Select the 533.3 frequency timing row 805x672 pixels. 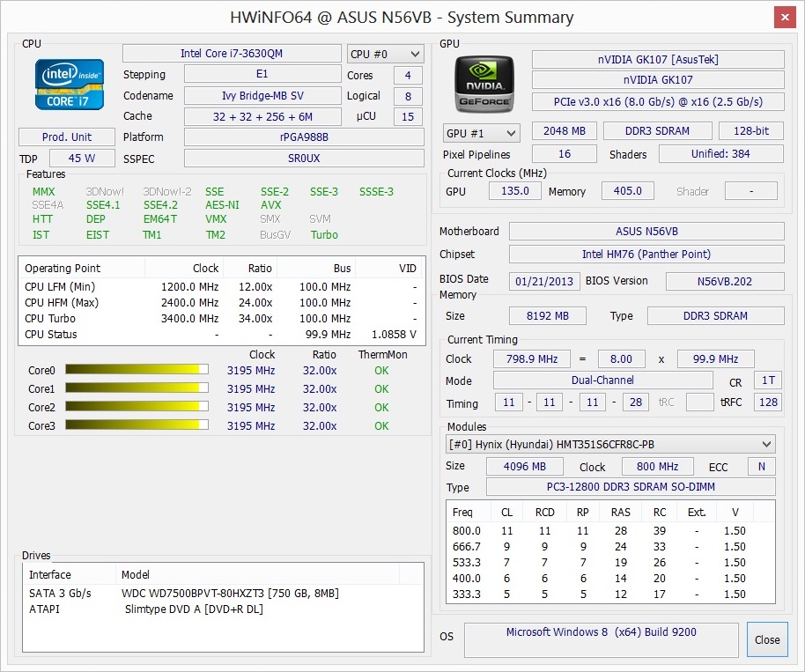tap(610, 562)
